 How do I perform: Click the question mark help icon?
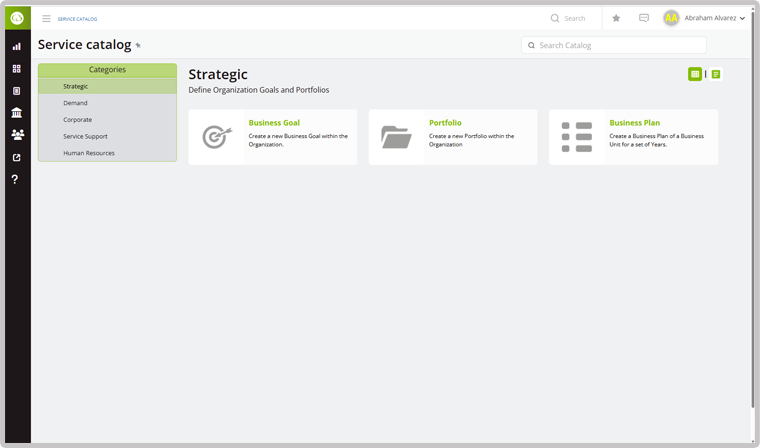15,179
